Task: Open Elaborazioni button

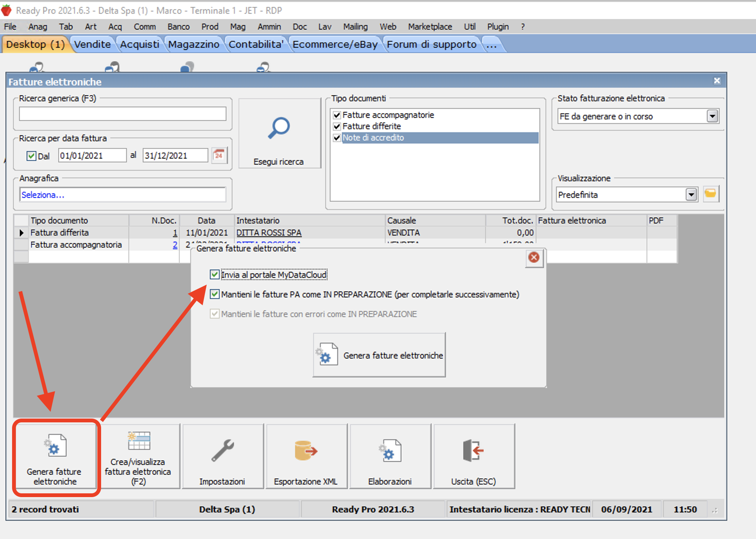Action: pos(390,456)
